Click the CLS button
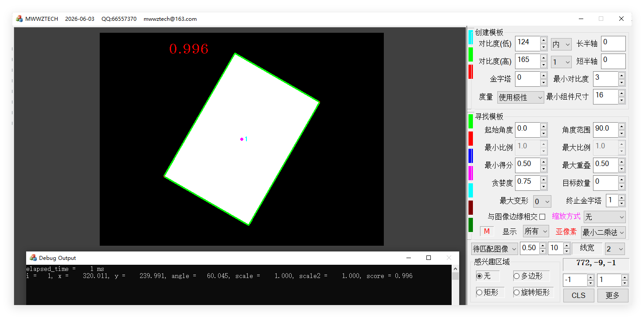Screen dimensions: 644x317 click(x=578, y=295)
